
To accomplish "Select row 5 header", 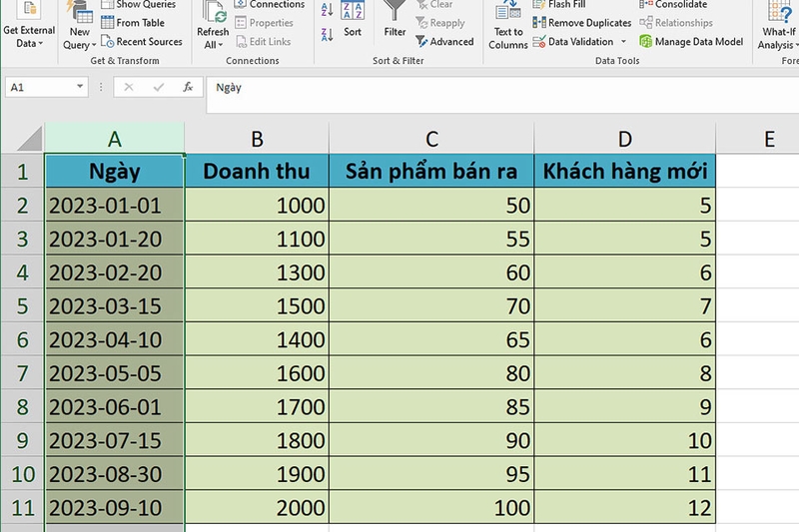I will [22, 306].
